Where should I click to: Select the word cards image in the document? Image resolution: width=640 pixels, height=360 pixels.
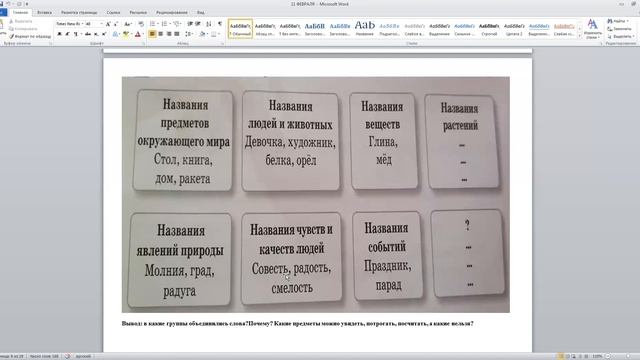tap(316, 194)
